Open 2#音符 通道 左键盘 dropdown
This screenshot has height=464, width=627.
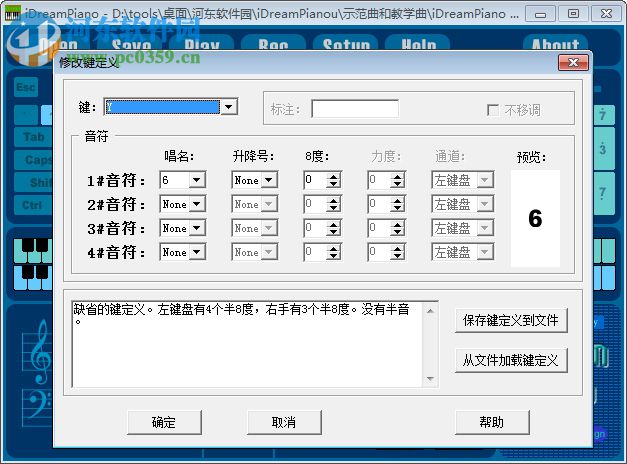click(485, 204)
